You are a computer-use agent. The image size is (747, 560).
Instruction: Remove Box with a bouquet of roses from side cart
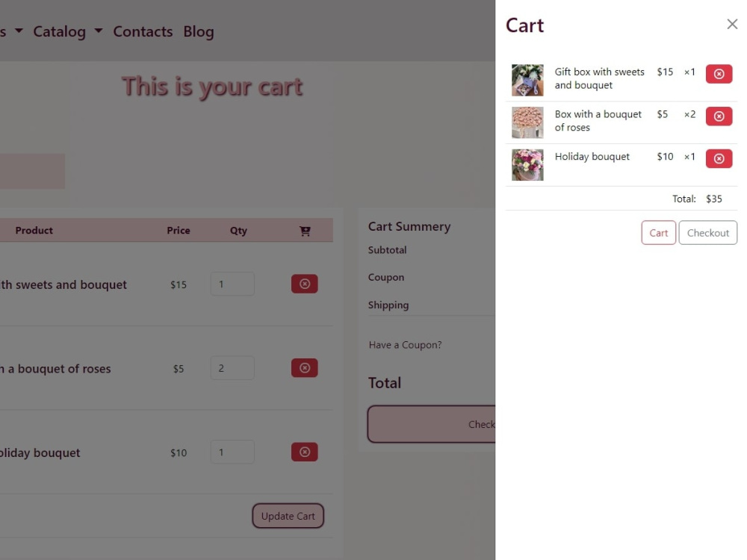coord(719,116)
